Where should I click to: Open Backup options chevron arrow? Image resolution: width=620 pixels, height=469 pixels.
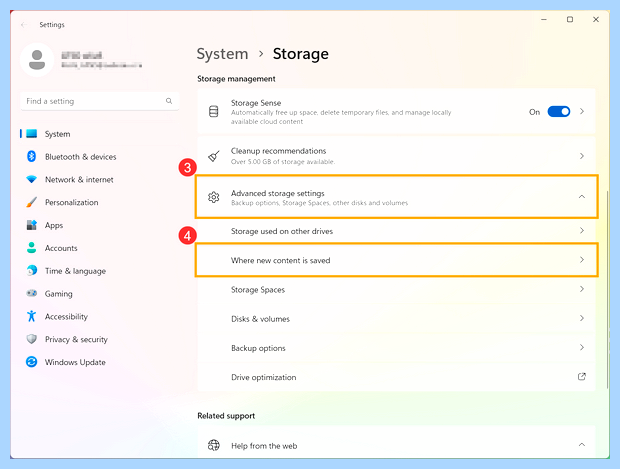pyautogui.click(x=582, y=347)
